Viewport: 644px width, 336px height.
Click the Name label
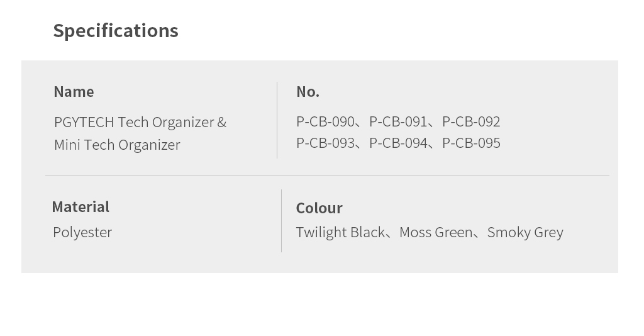tap(74, 92)
